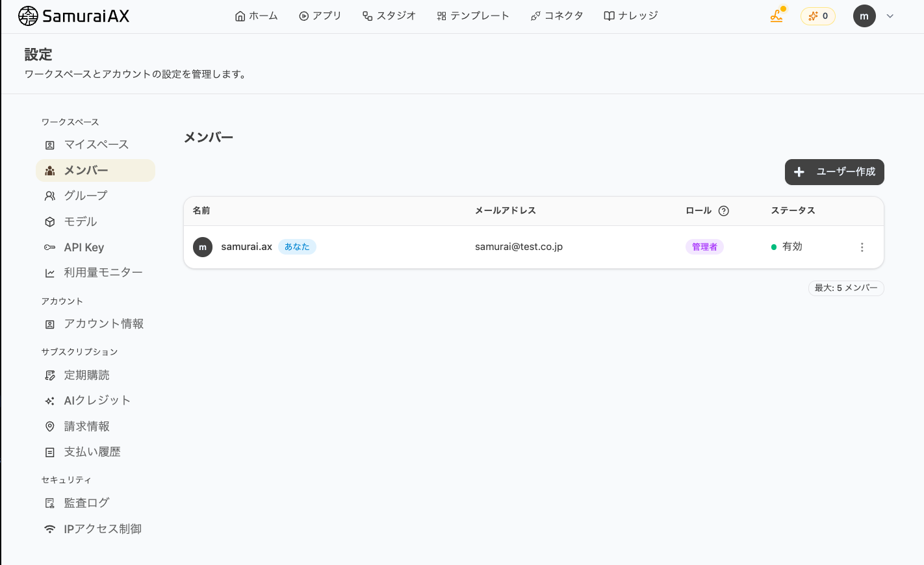924x565 pixels.
Task: Open 監査ログ in the sidebar
Action: tap(96, 503)
